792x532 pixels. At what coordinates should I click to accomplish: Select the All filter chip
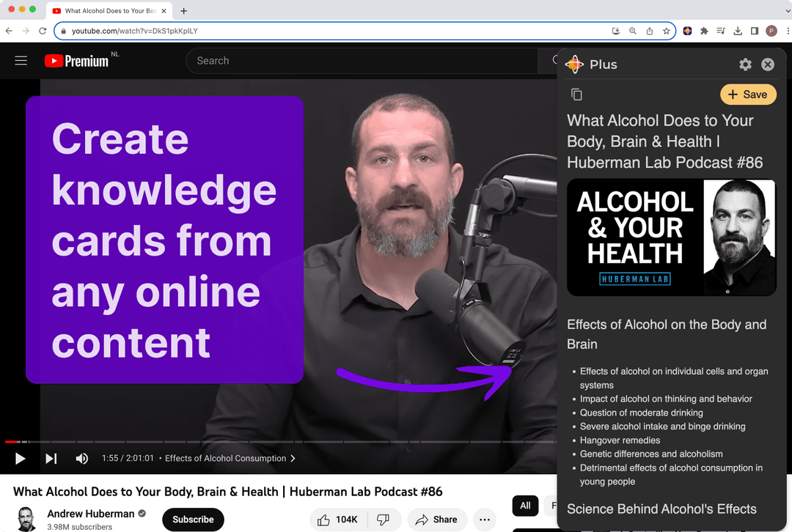[525, 506]
